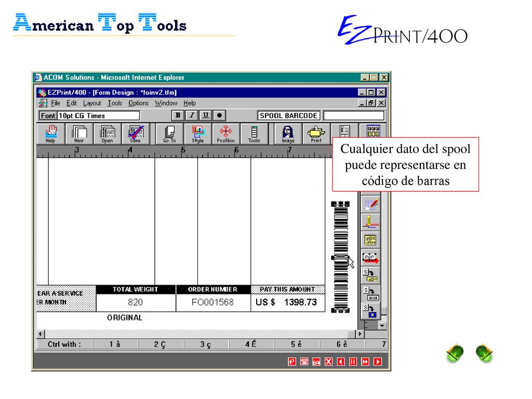Insert an image with Image icon
The height and width of the screenshot is (399, 532).
[x=288, y=134]
